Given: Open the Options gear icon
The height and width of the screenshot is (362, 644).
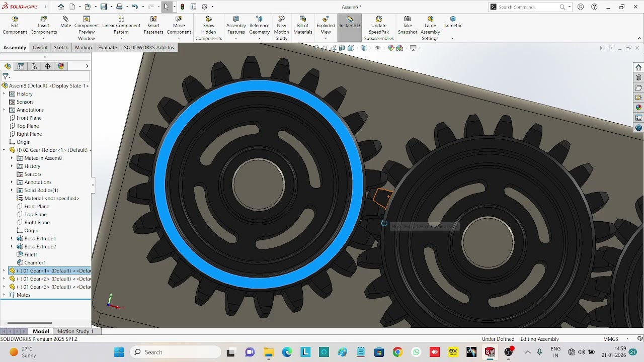Looking at the screenshot, I should click(x=205, y=7).
